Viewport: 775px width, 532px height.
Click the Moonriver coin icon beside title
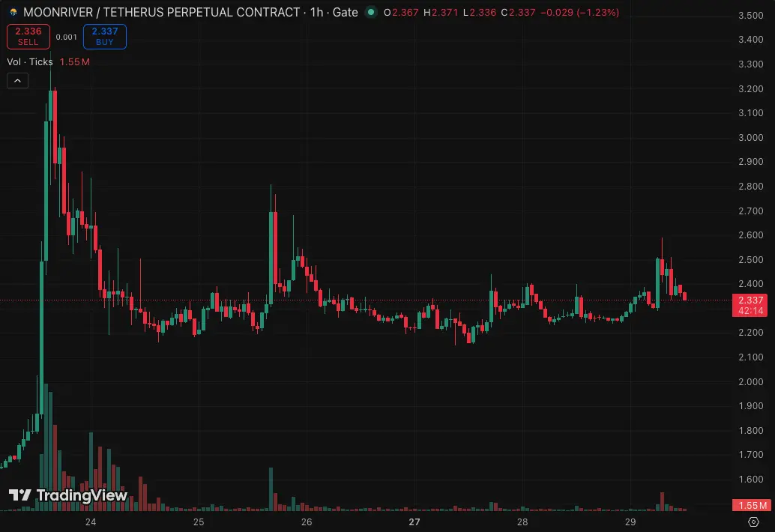pyautogui.click(x=13, y=12)
